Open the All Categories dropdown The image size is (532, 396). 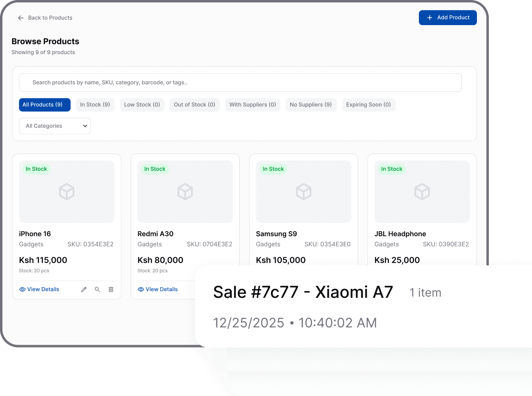pos(55,126)
